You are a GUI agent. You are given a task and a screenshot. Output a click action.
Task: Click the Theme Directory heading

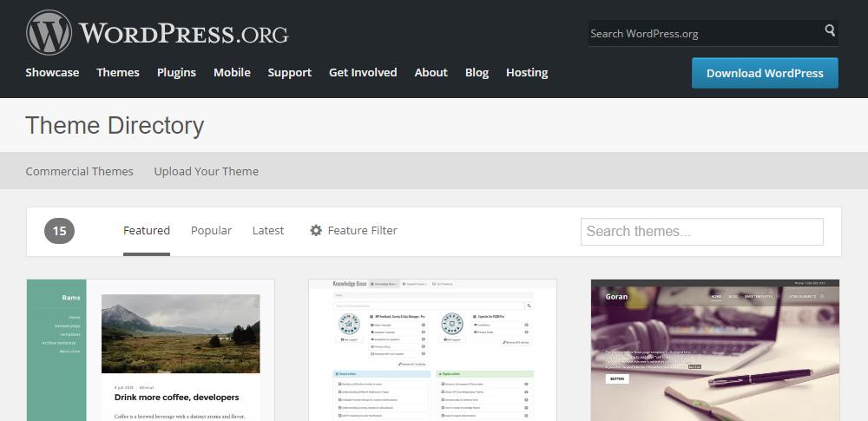click(115, 125)
